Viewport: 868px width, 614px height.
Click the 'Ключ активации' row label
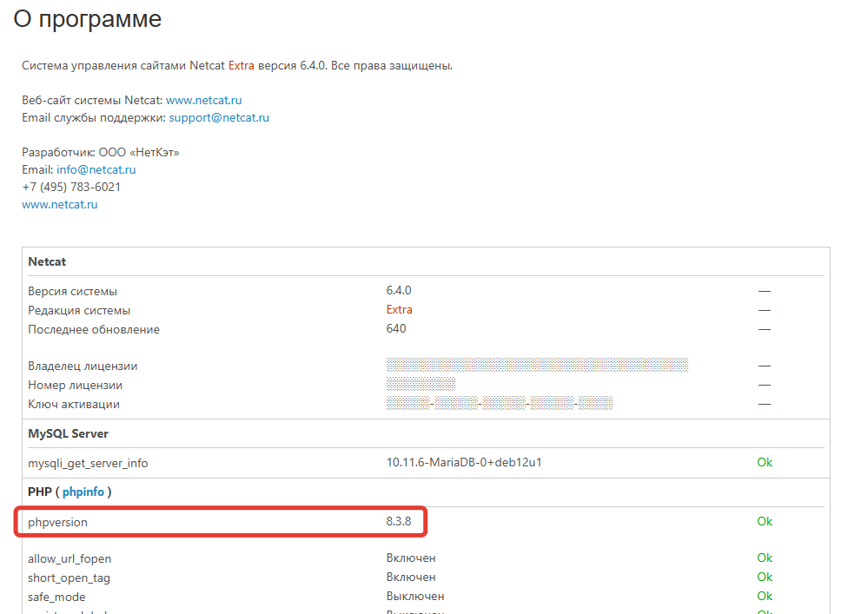click(x=74, y=405)
